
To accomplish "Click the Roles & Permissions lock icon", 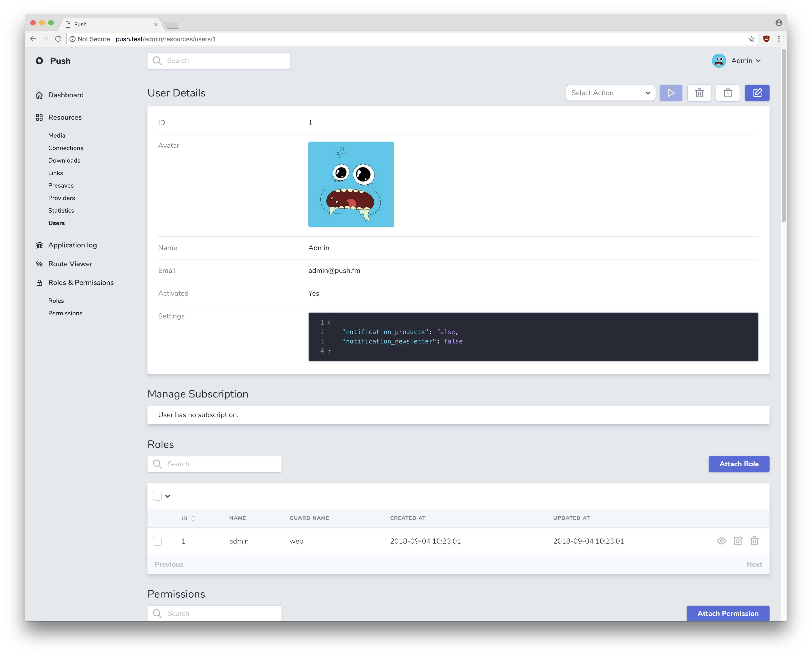I will click(x=39, y=283).
